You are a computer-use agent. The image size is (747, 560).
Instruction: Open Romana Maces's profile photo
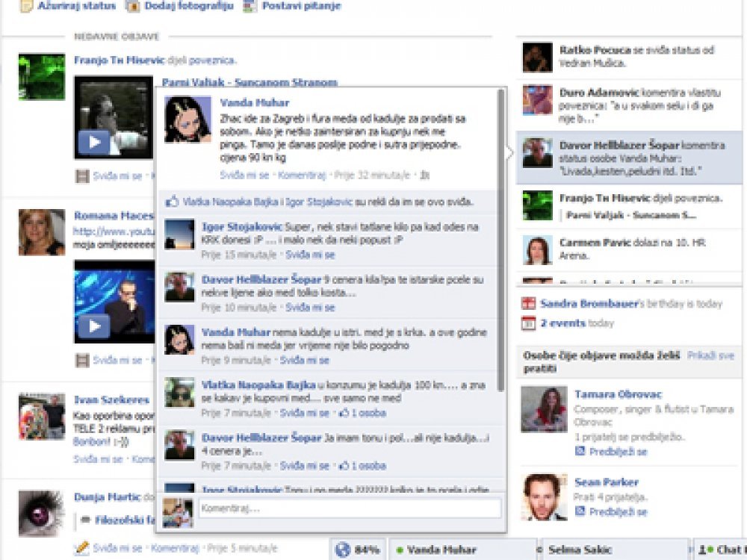pyautogui.click(x=42, y=232)
